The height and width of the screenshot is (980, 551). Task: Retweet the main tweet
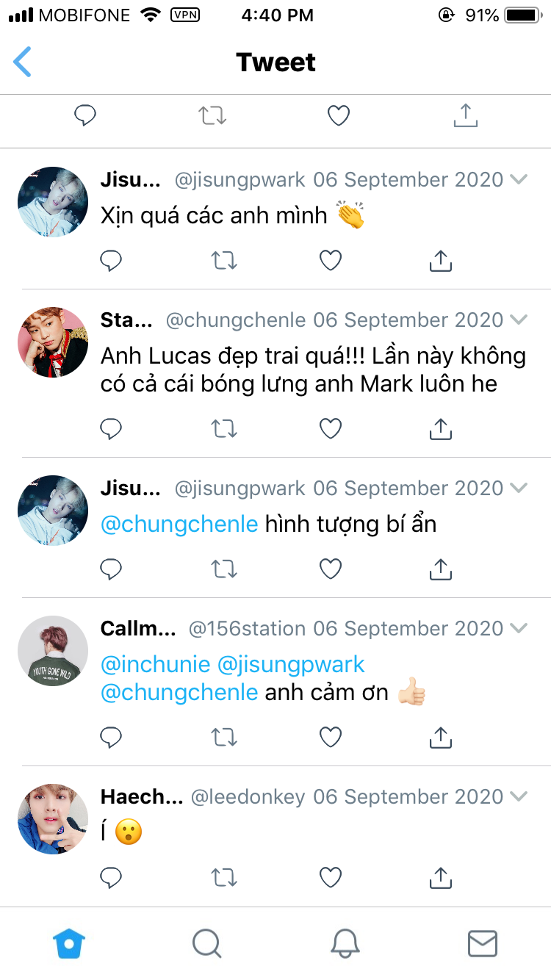pos(212,115)
